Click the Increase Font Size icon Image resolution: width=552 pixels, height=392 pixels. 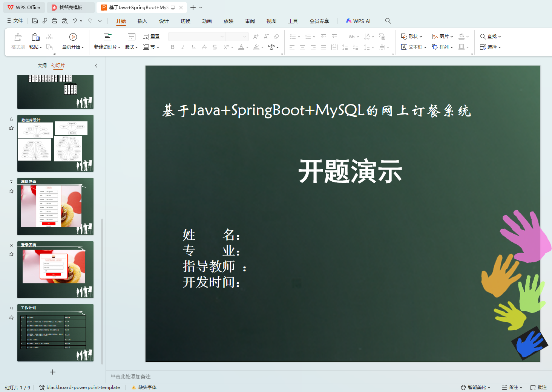pyautogui.click(x=256, y=37)
